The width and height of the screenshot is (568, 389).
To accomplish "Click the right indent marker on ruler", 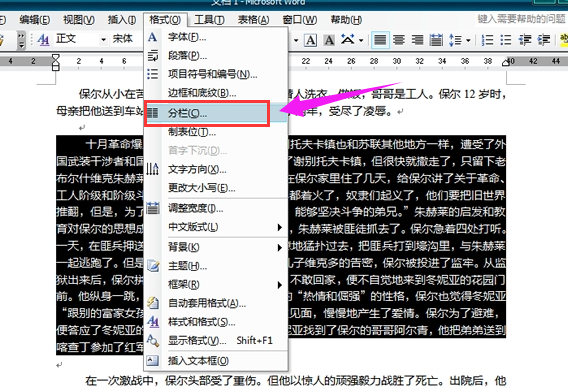I will coord(505,63).
